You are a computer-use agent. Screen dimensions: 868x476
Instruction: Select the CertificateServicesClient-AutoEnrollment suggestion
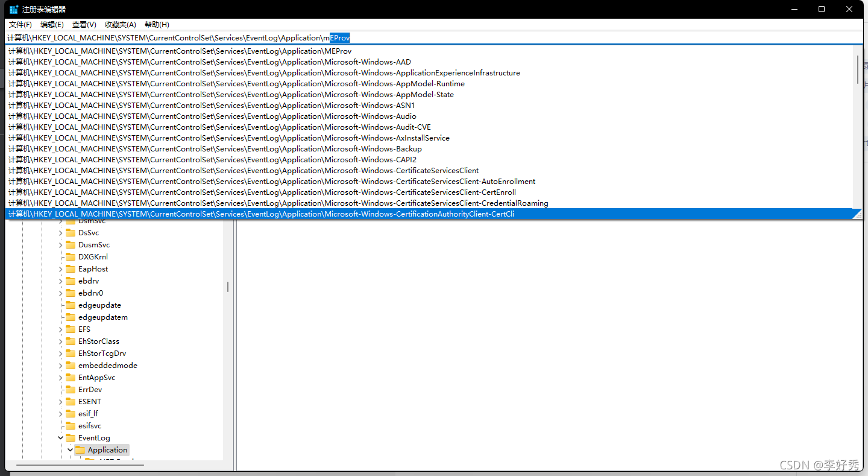pos(429,182)
